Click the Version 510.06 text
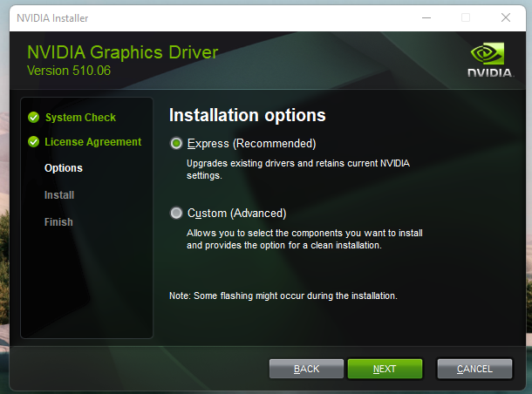 pyautogui.click(x=69, y=71)
